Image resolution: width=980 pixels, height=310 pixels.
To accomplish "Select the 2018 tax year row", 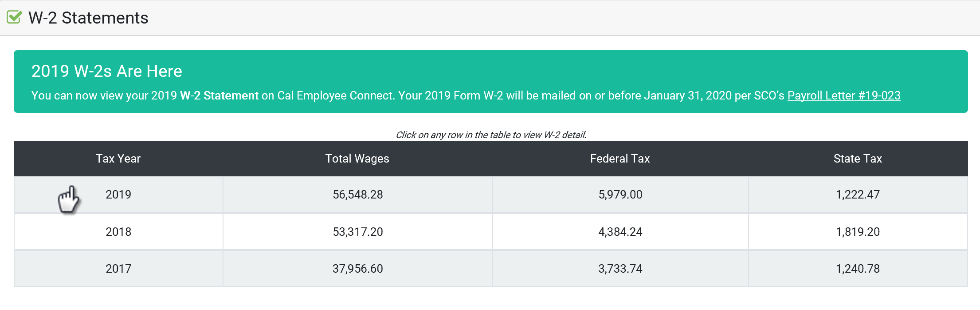I will tap(490, 232).
